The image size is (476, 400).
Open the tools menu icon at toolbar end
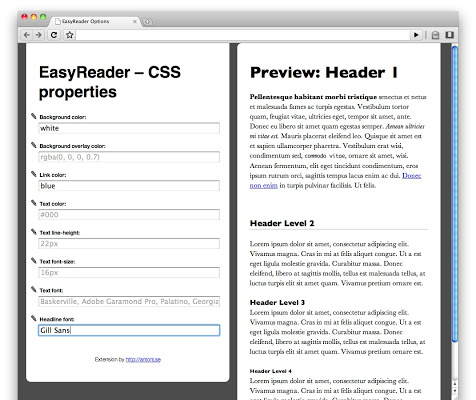pyautogui.click(x=449, y=35)
